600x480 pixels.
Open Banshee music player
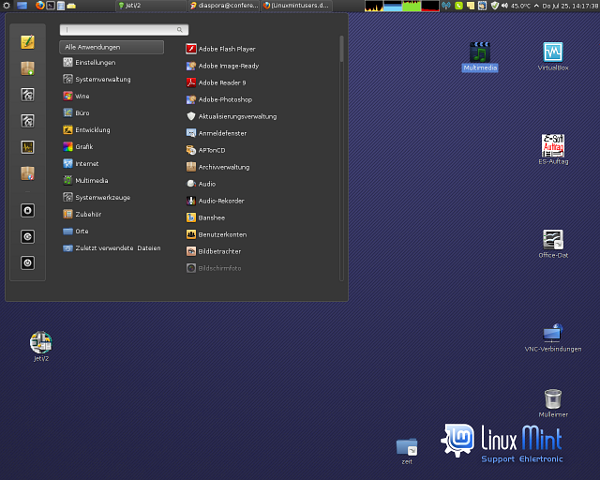213,217
